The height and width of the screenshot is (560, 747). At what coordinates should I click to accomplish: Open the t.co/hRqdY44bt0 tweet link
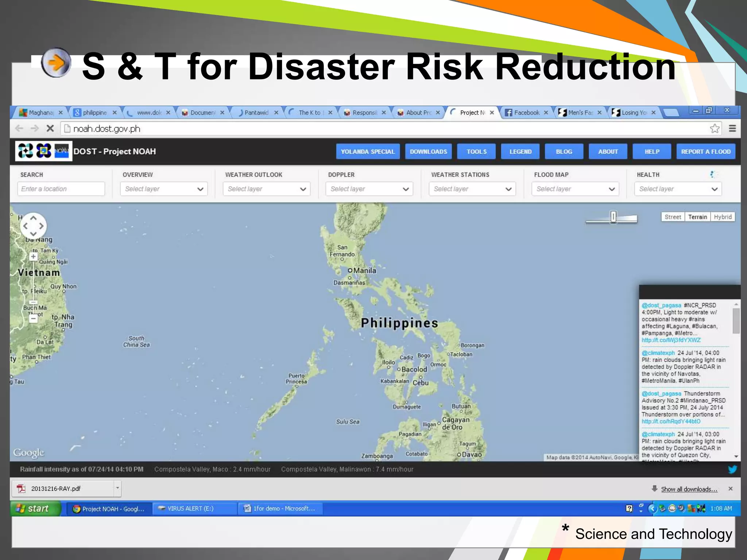point(671,421)
